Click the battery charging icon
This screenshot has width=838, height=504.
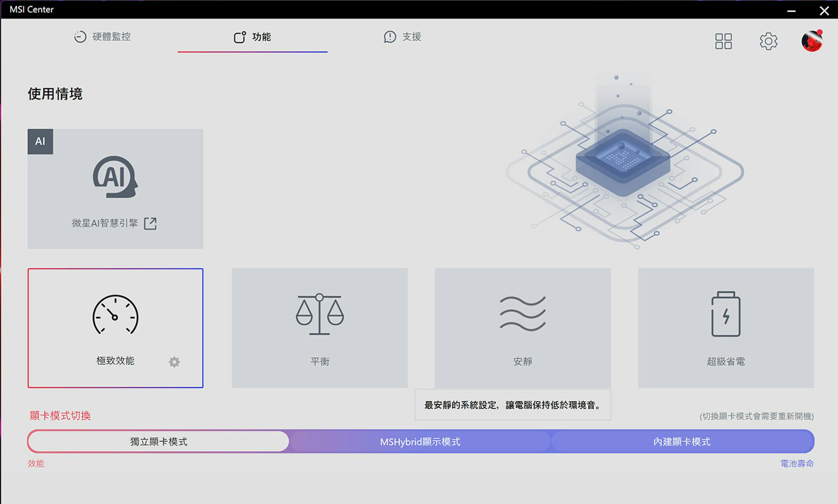[x=726, y=314]
